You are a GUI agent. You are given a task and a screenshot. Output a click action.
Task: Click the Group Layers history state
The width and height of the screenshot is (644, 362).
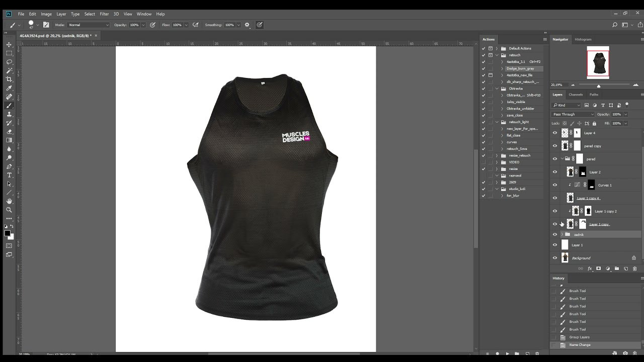579,337
